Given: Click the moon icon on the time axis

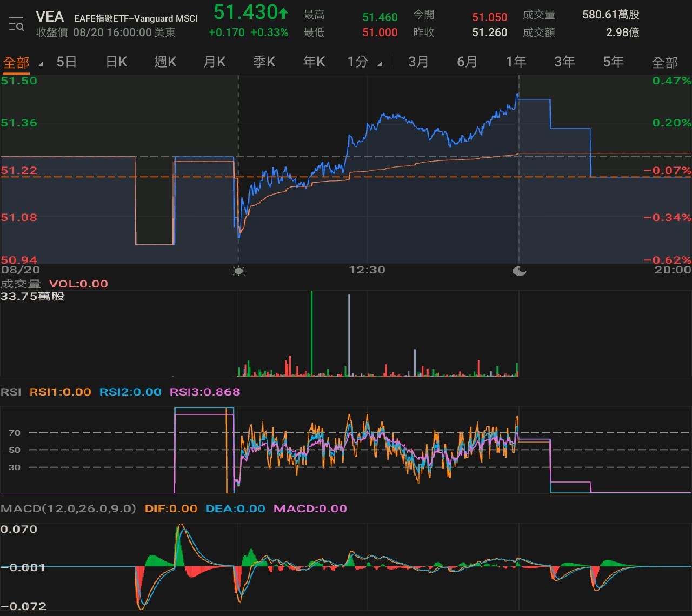Looking at the screenshot, I should [519, 271].
